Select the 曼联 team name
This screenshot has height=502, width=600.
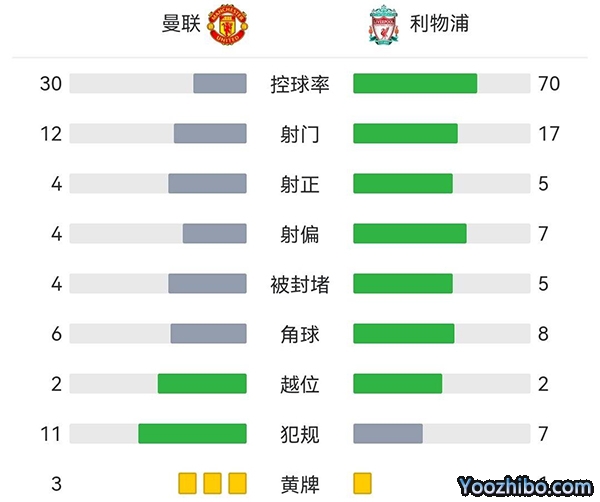[181, 24]
